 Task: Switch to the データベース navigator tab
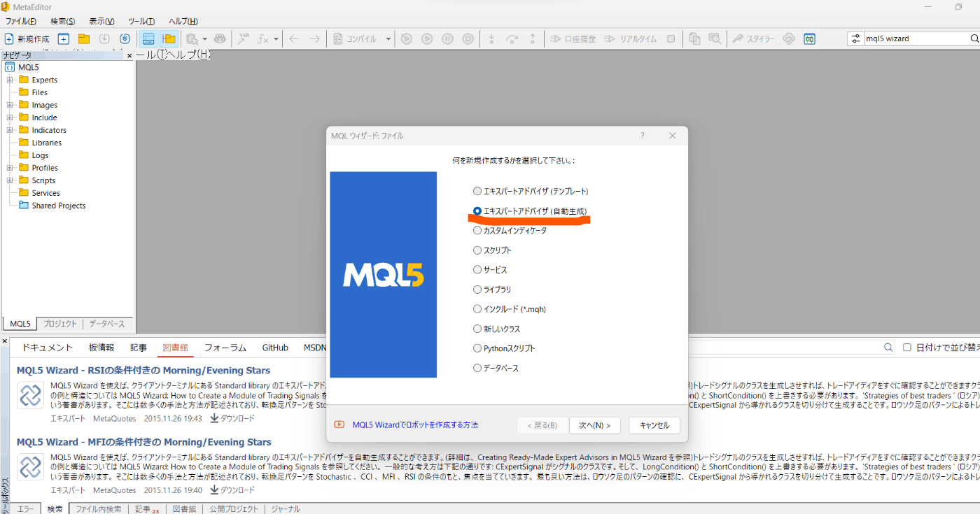point(107,324)
